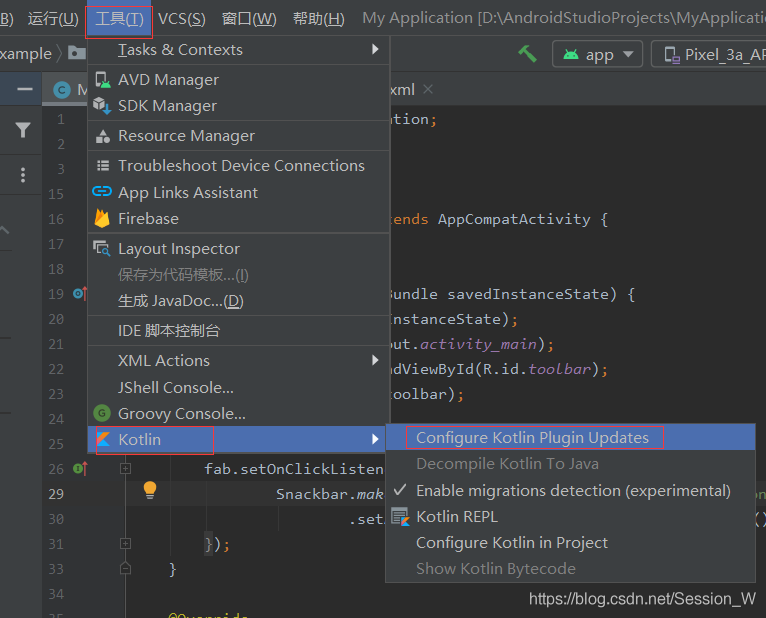
Task: Click the folder icon in breadcrumb bar
Action: click(76, 52)
